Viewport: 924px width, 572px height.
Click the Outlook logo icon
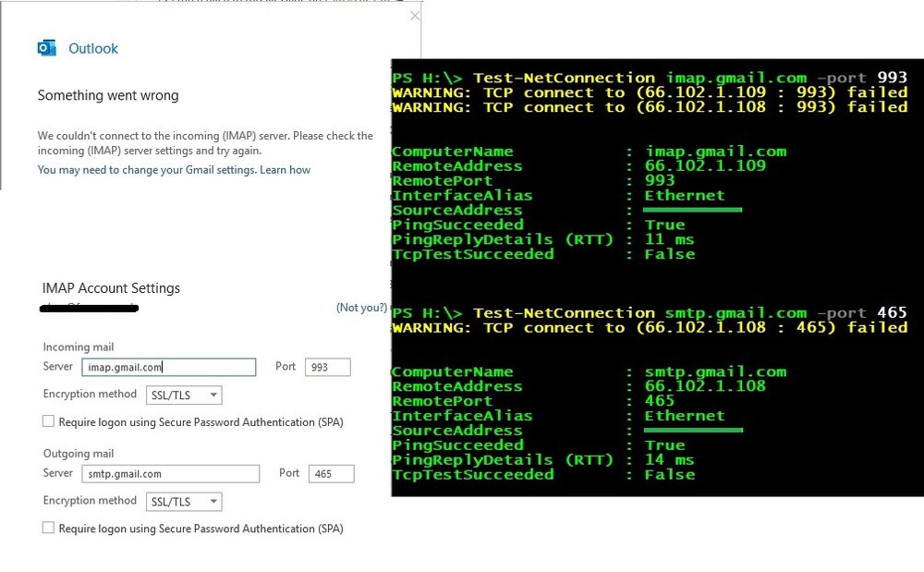tap(46, 48)
